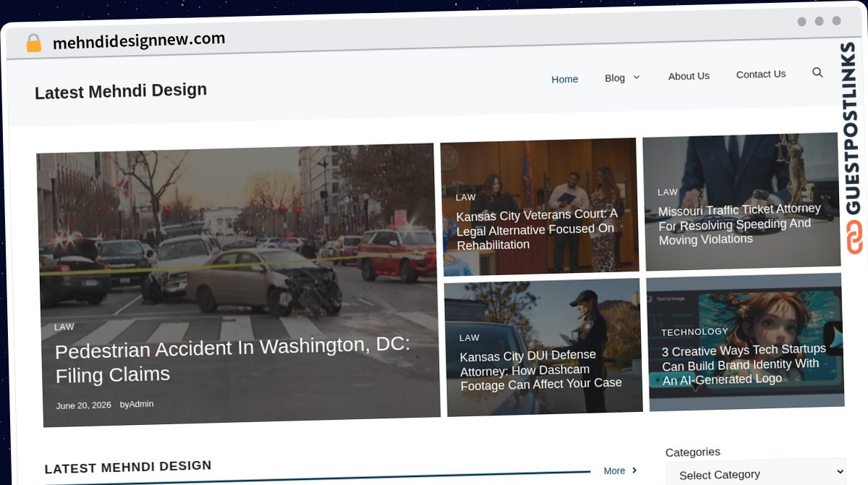
Task: Expand the Blog menu chevron
Action: 637,77
